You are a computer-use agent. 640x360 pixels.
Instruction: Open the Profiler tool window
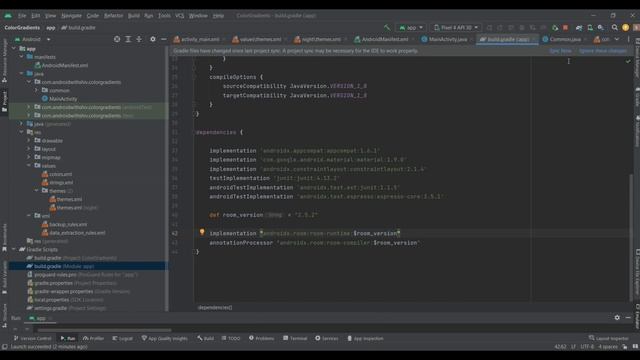pyautogui.click(x=93, y=338)
